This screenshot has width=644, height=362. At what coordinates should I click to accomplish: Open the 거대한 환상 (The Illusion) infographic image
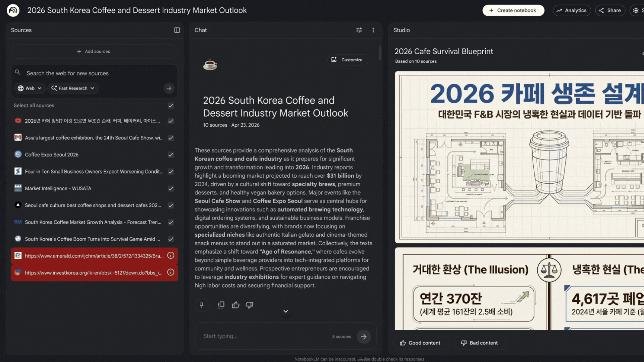coord(519,289)
